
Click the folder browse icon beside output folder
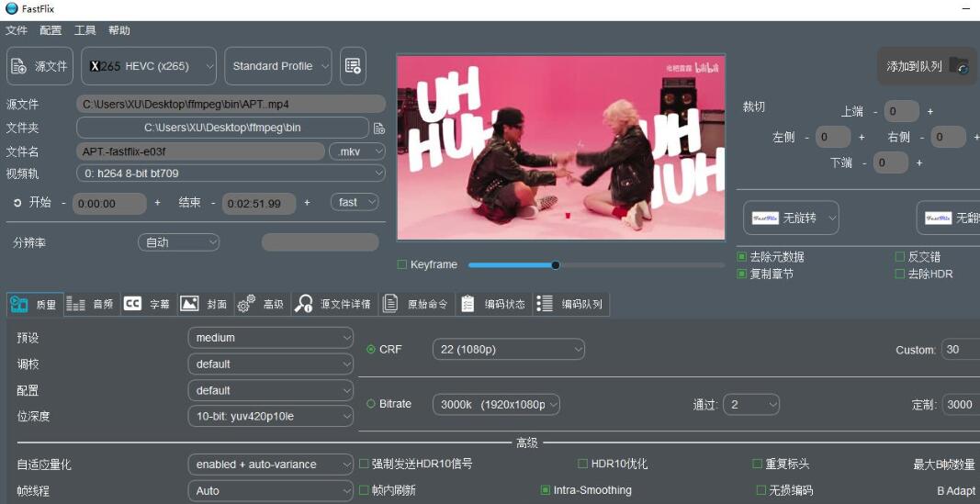pyautogui.click(x=378, y=128)
